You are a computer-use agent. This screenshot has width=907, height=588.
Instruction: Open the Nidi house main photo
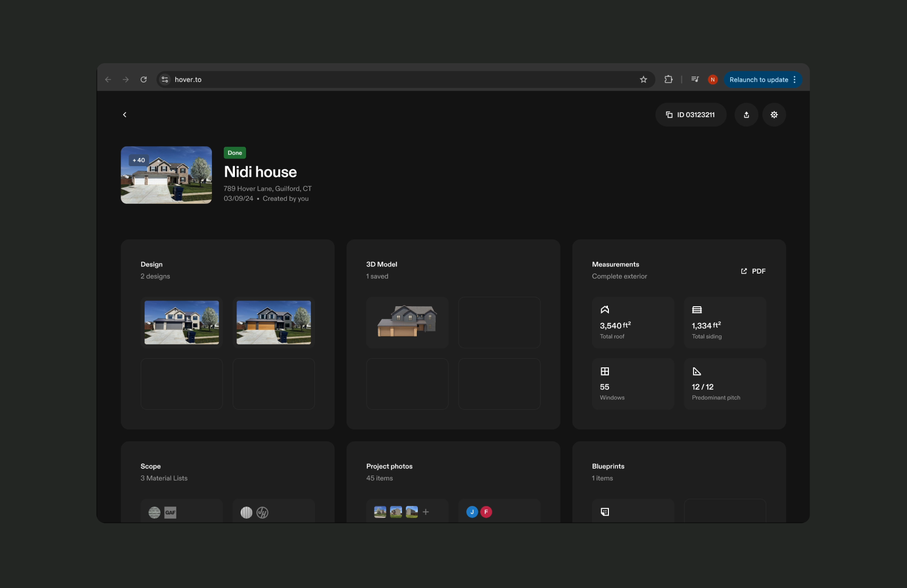coord(166,175)
